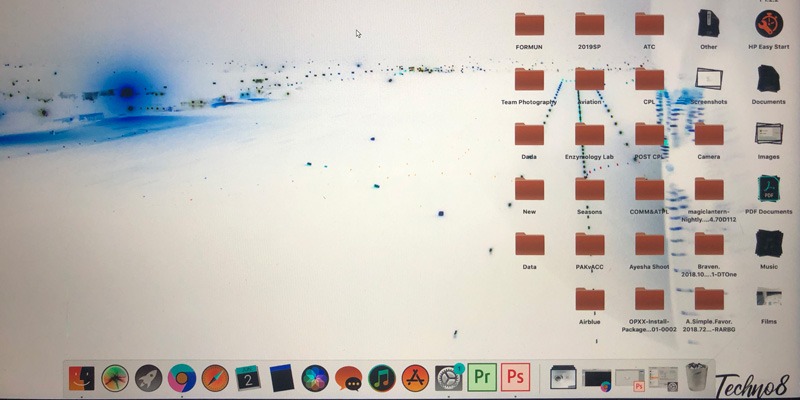Viewport: 800px width, 400px height.
Task: Select the 2019SP folder
Action: tap(589, 24)
